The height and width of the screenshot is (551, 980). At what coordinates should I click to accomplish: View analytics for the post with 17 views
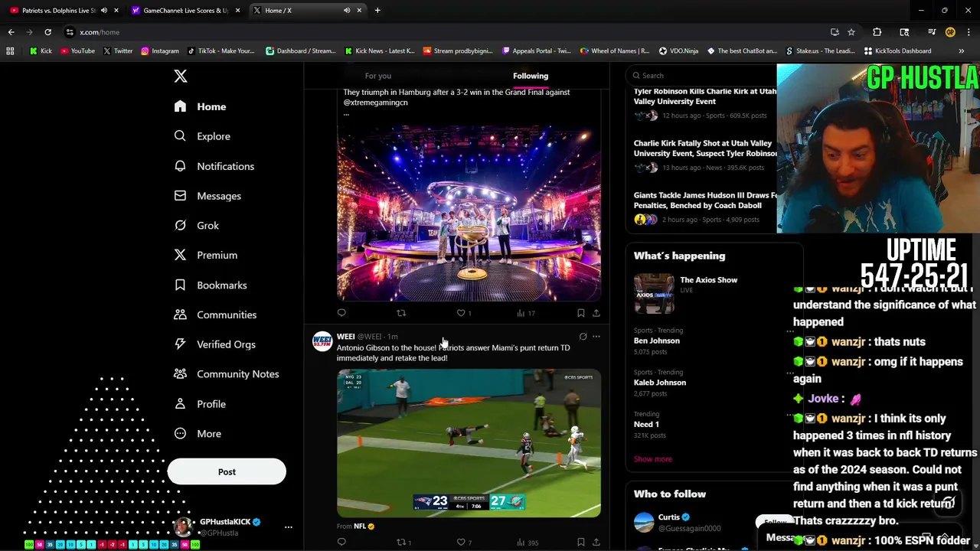[526, 313]
